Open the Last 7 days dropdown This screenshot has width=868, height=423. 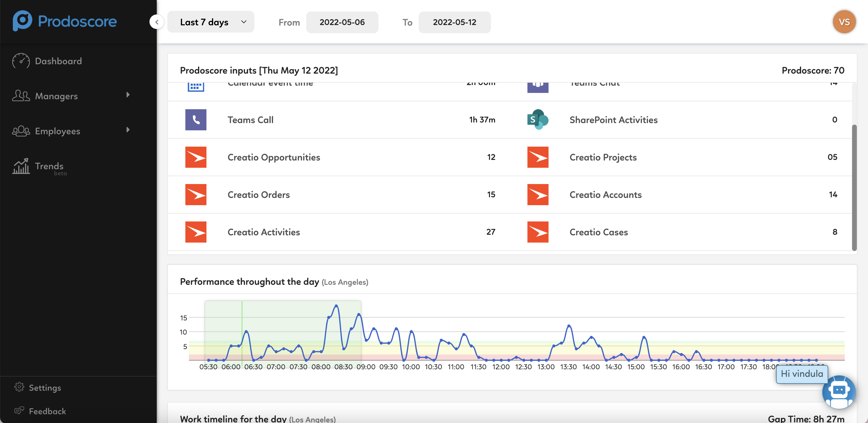coord(211,22)
